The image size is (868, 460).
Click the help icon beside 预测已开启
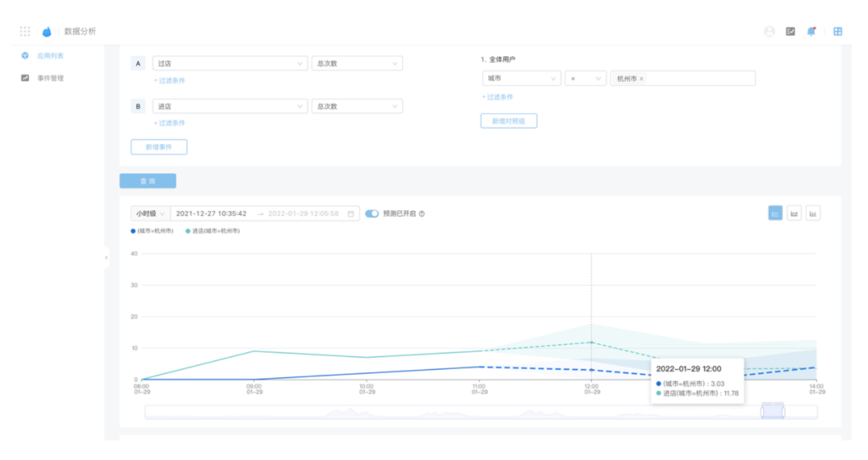tap(422, 214)
